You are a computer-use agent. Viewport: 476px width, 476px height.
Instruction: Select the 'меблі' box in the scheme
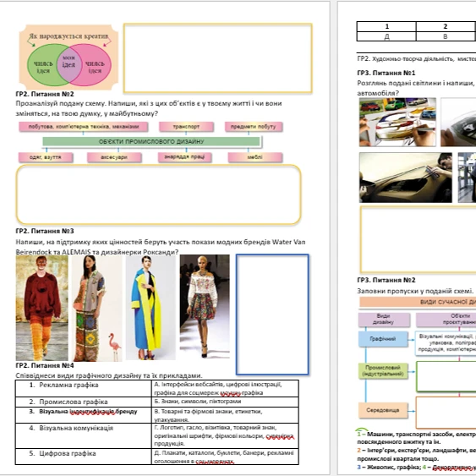tap(255, 157)
